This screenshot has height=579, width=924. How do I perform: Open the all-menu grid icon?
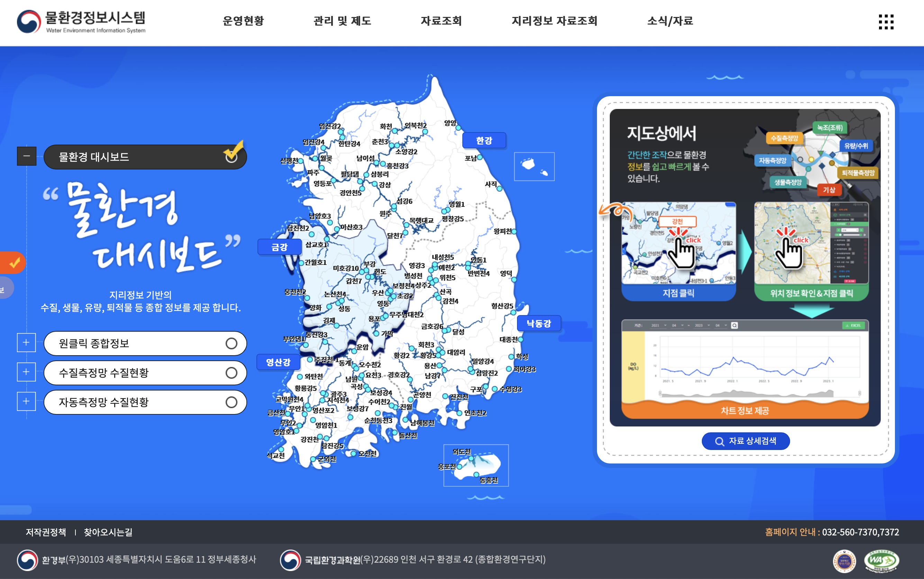[x=886, y=22]
